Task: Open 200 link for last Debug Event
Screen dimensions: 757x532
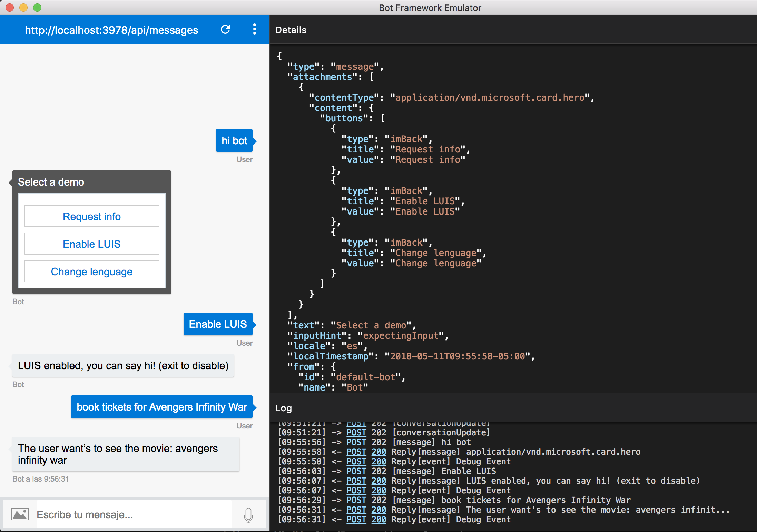Action: 378,520
